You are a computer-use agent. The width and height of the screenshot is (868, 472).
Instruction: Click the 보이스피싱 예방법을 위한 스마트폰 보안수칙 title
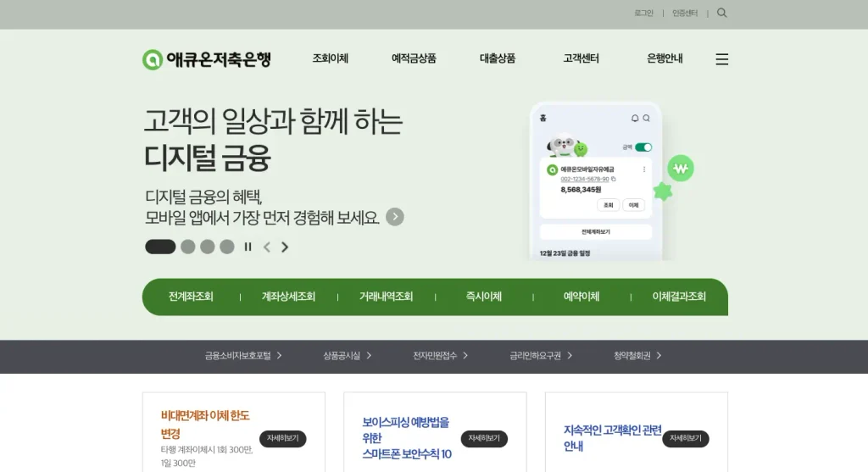point(407,438)
